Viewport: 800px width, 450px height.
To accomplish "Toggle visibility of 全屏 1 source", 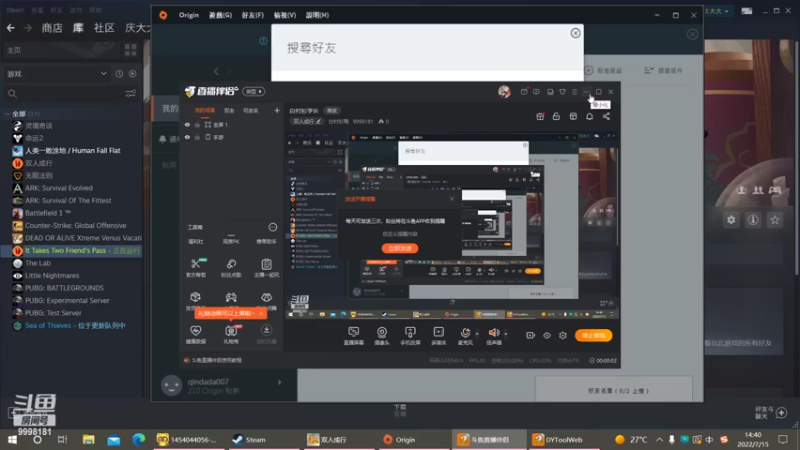I will coord(187,124).
